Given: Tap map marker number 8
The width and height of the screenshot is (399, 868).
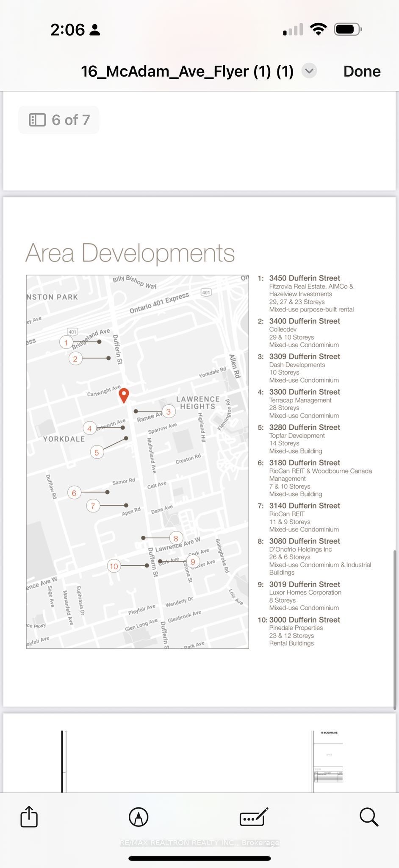Looking at the screenshot, I should (x=176, y=538).
